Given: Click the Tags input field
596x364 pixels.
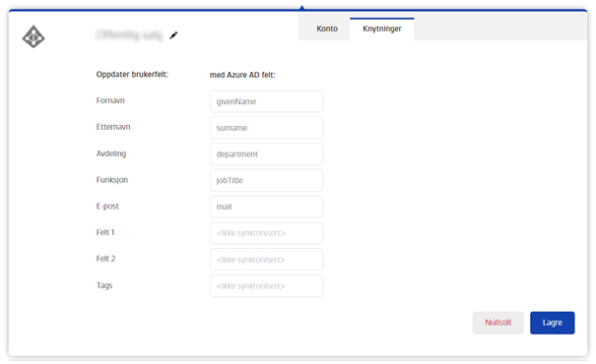Looking at the screenshot, I should pyautogui.click(x=266, y=285).
